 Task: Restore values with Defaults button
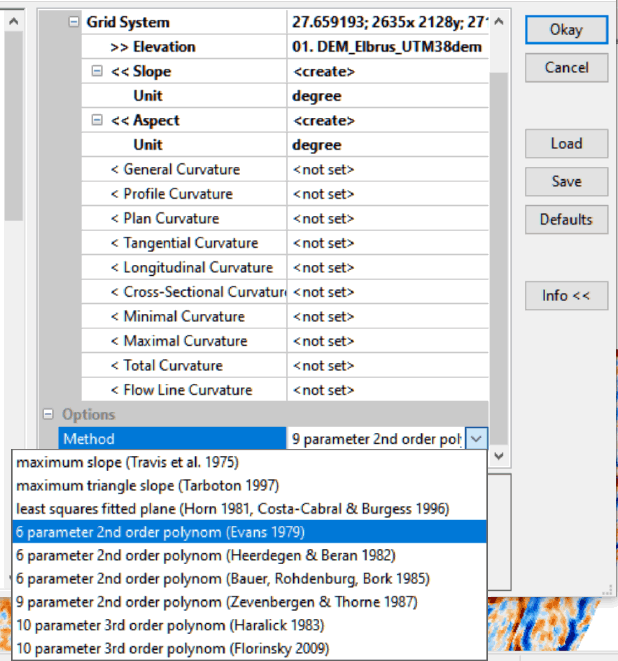[x=565, y=219]
